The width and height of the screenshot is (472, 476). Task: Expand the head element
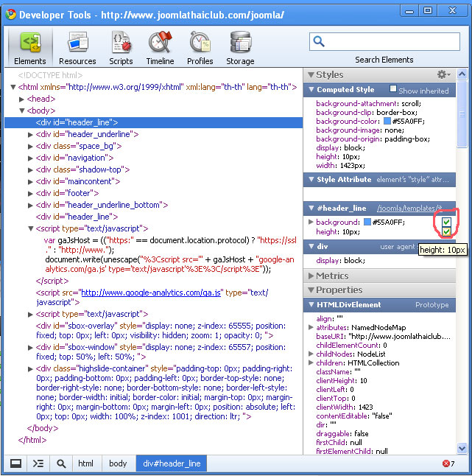coord(21,99)
